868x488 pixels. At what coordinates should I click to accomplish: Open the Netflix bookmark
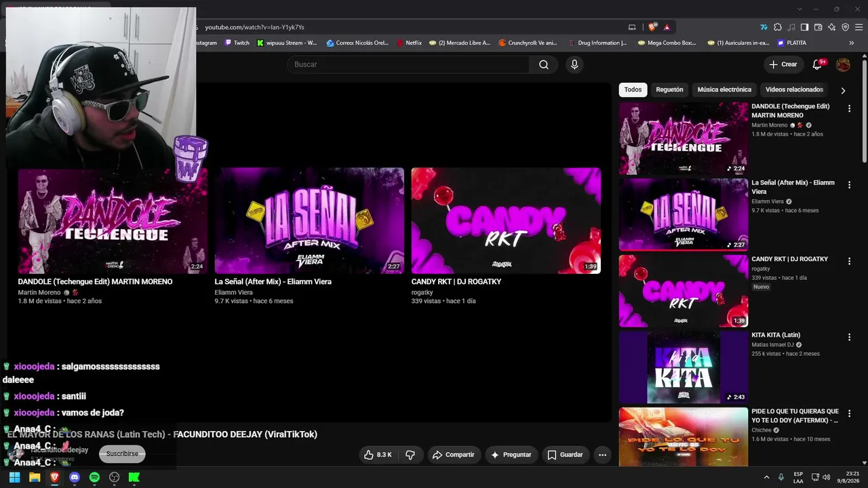[409, 43]
